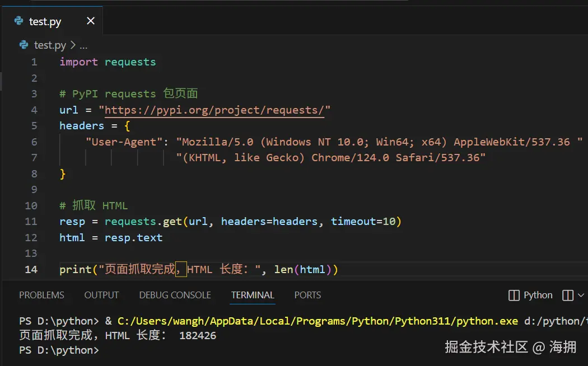Click the resp variable on line 11
588x366 pixels.
(x=72, y=222)
